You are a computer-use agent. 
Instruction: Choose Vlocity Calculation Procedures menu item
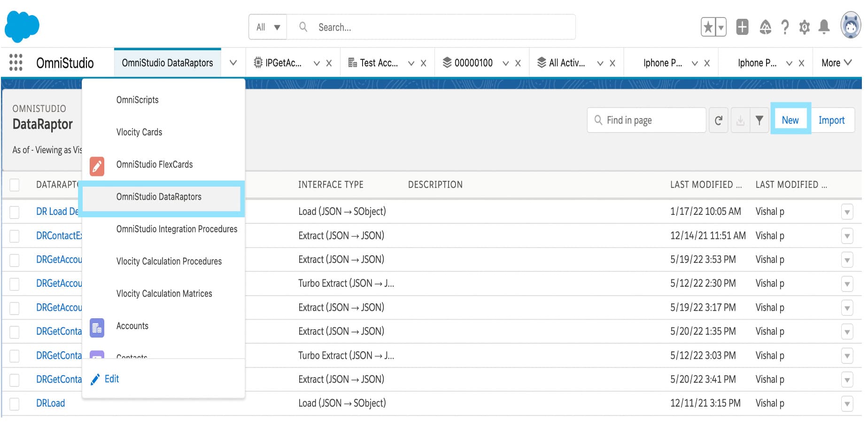coord(169,261)
